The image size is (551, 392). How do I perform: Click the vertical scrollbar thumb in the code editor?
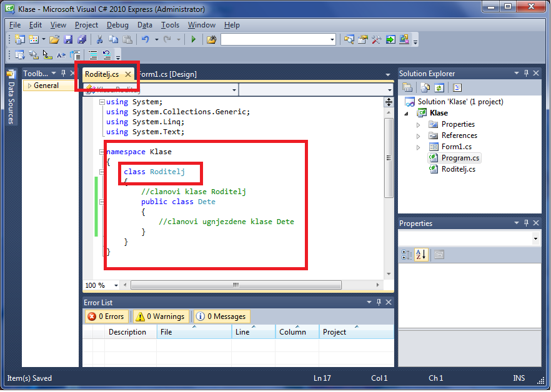[x=389, y=158]
